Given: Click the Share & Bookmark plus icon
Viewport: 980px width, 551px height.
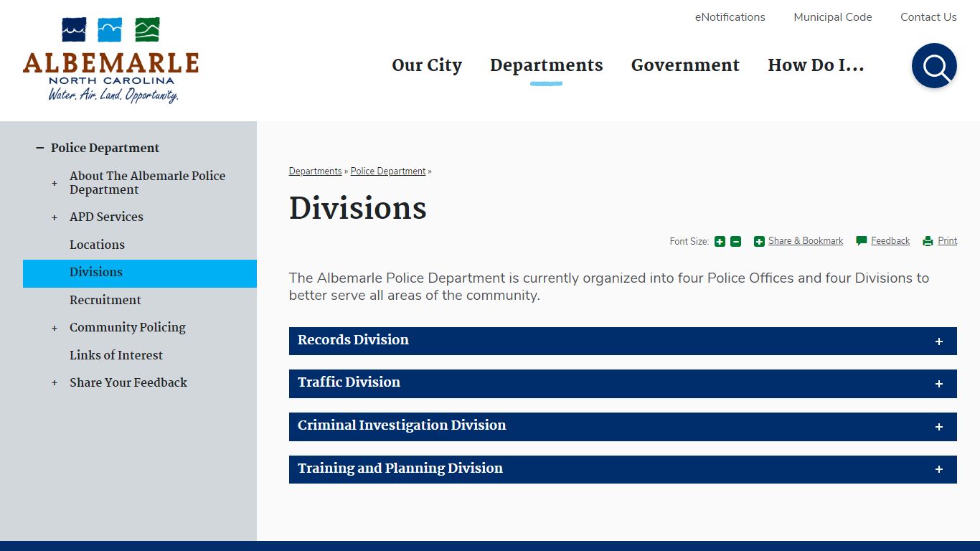Looking at the screenshot, I should (759, 242).
